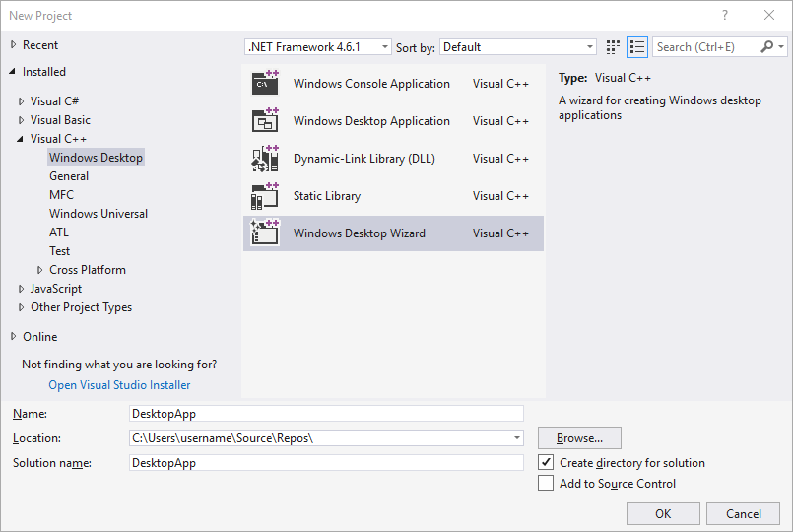Close the New Project dialog
Screen dimensions: 793x532
769,15
